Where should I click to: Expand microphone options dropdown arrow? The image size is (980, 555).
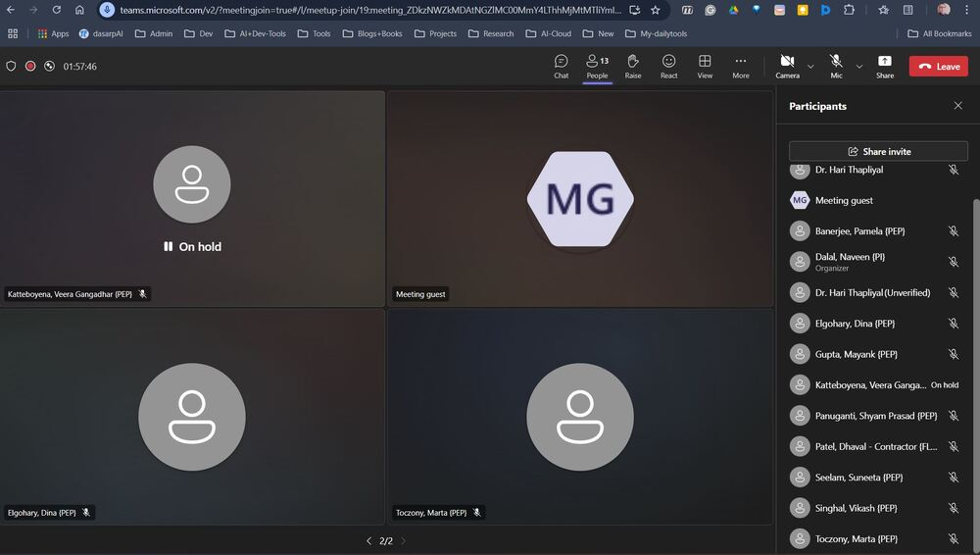[858, 67]
